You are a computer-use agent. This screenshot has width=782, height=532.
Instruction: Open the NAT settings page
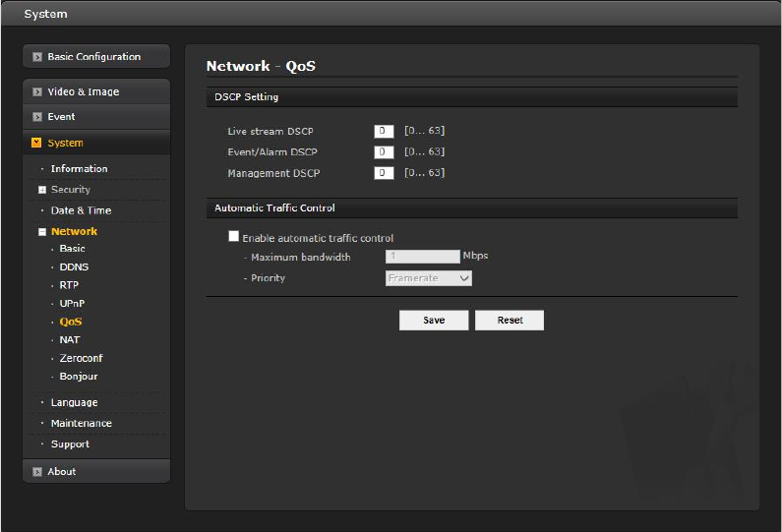pyautogui.click(x=69, y=339)
